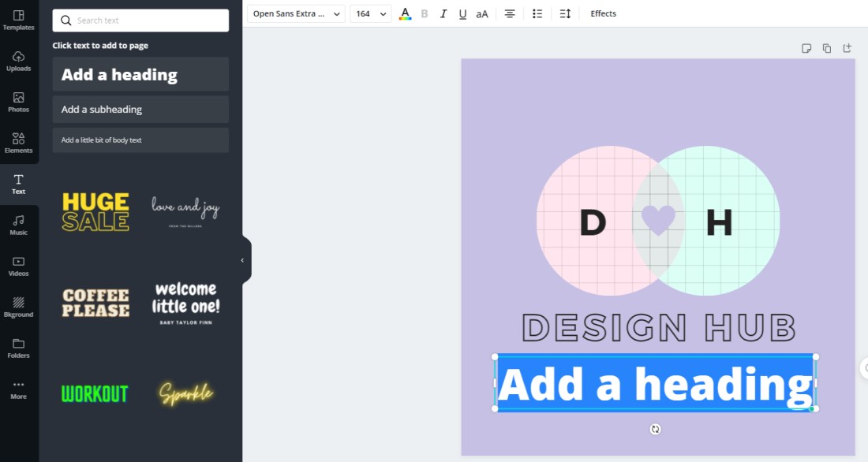868x462 pixels.
Task: Toggle italic formatting
Action: (443, 14)
